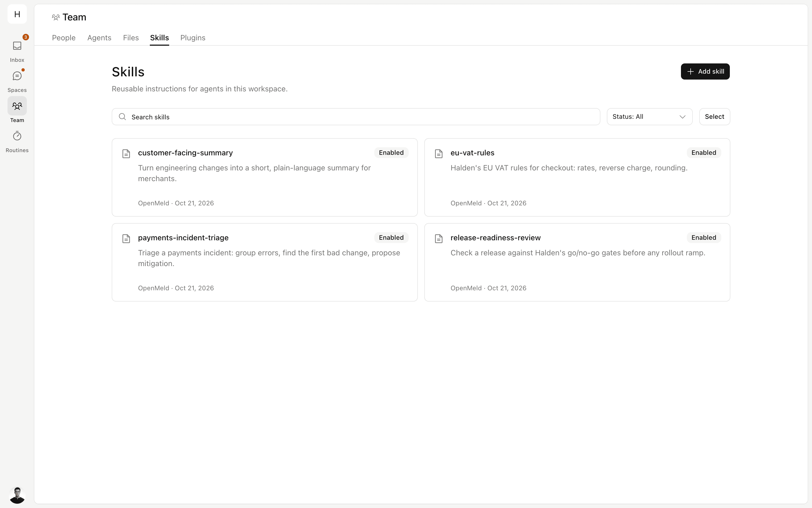Click the payments-incident-triage document icon
The image size is (812, 508).
[126, 239]
